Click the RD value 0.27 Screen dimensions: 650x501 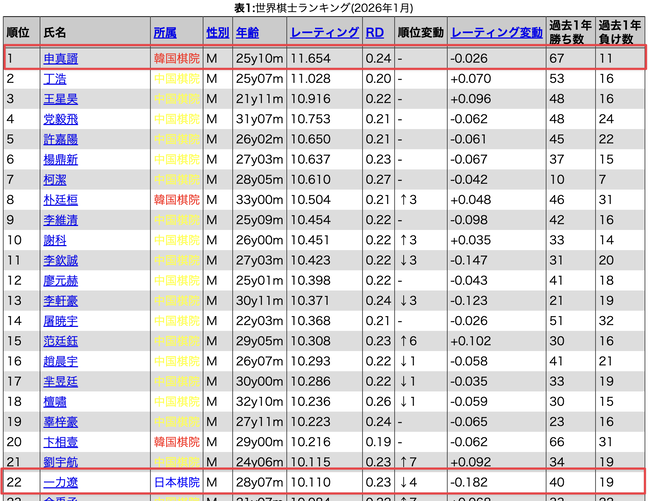pyautogui.click(x=378, y=180)
